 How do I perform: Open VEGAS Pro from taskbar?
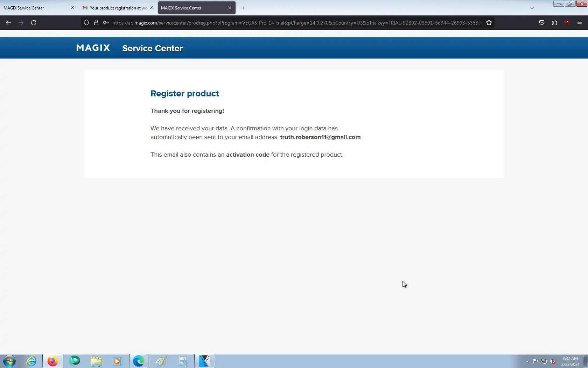coord(204,361)
